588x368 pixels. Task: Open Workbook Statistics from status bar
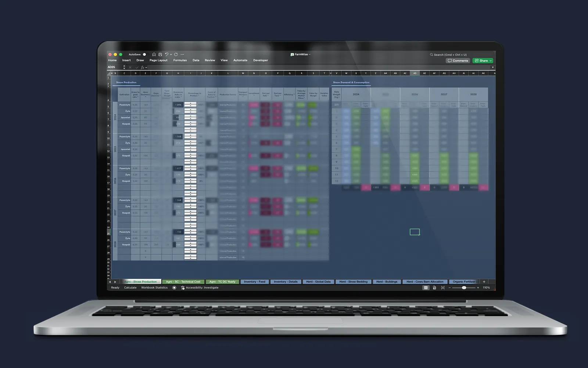[x=154, y=288]
